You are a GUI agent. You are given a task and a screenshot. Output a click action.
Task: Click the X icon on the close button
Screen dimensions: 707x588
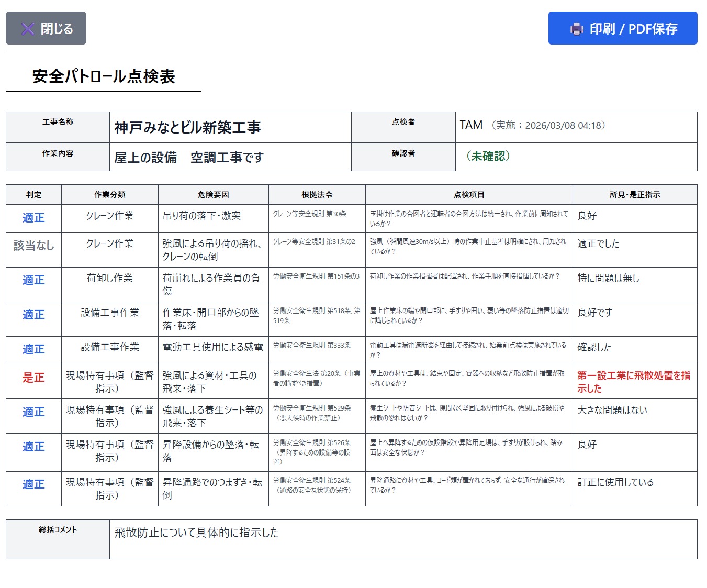pos(28,29)
